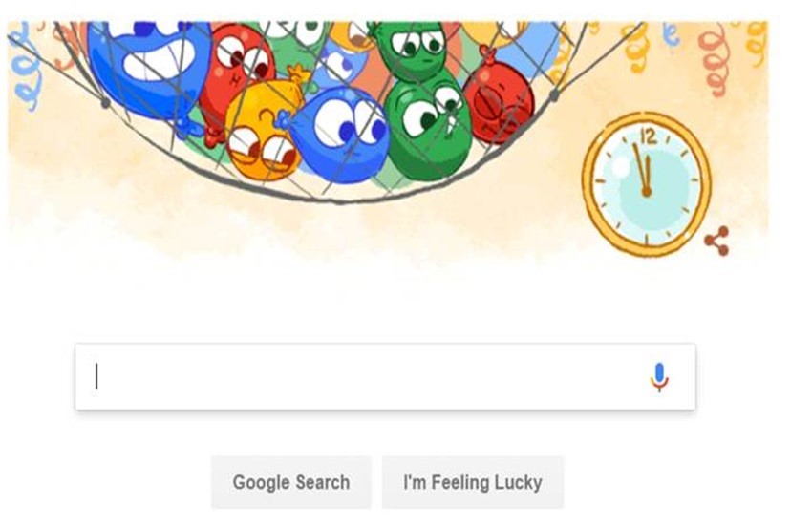Focus the Google search text box

coord(385,376)
